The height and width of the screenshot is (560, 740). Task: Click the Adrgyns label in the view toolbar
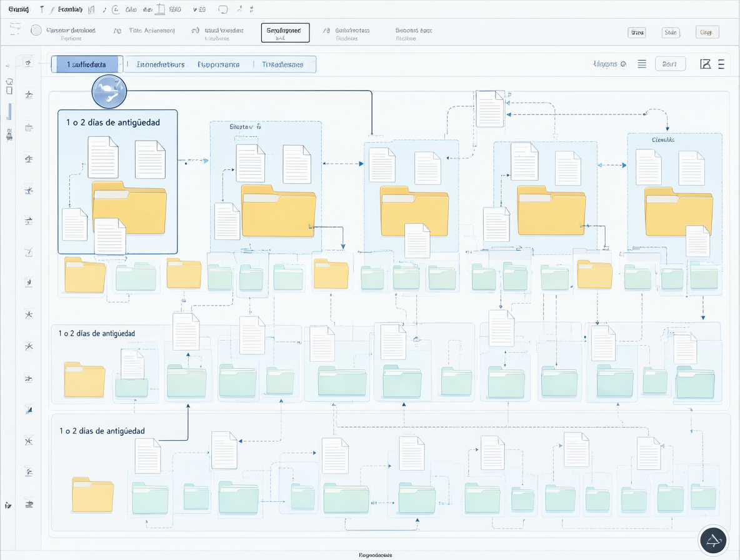point(605,64)
